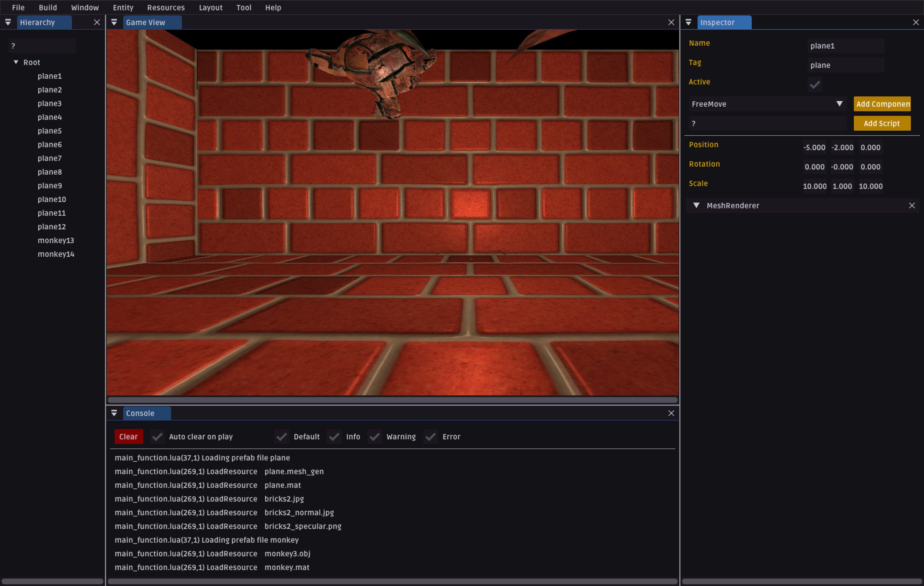Select monkey13 in the hierarchy
Image resolution: width=924 pixels, height=586 pixels.
tap(56, 240)
